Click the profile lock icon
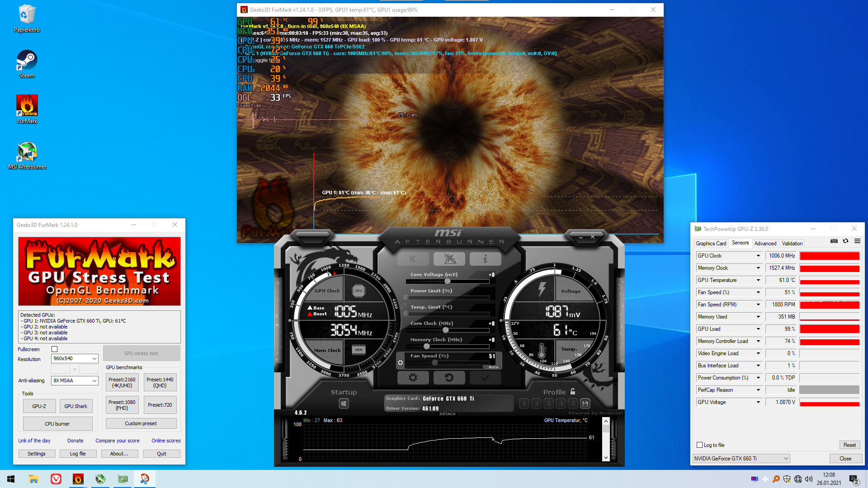The width and height of the screenshot is (868, 488). tap(573, 392)
